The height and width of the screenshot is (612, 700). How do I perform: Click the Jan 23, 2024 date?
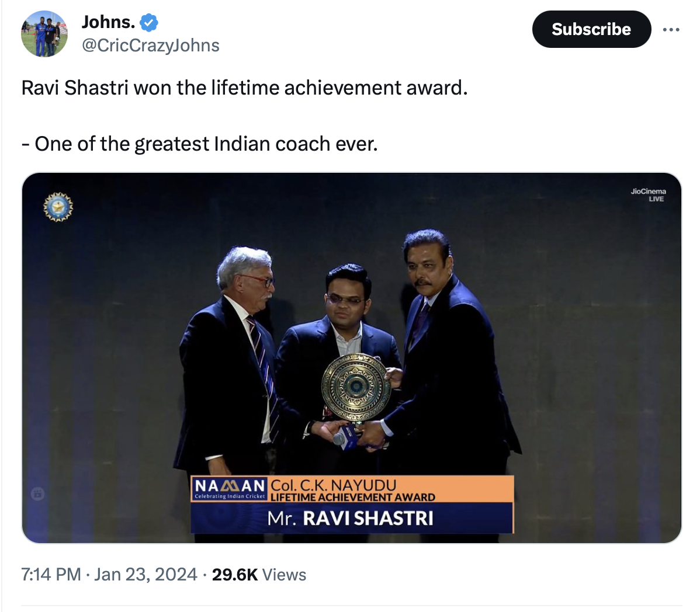pos(145,575)
